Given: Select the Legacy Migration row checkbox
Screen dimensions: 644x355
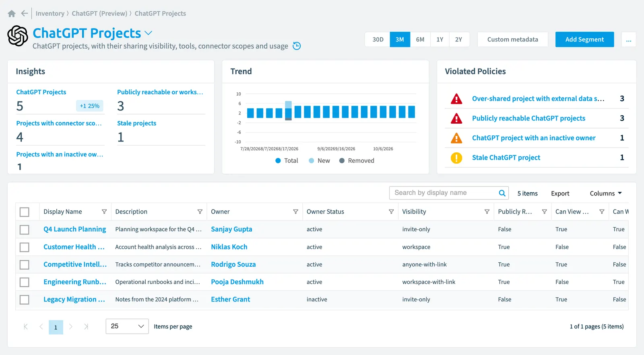Looking at the screenshot, I should click(25, 300).
